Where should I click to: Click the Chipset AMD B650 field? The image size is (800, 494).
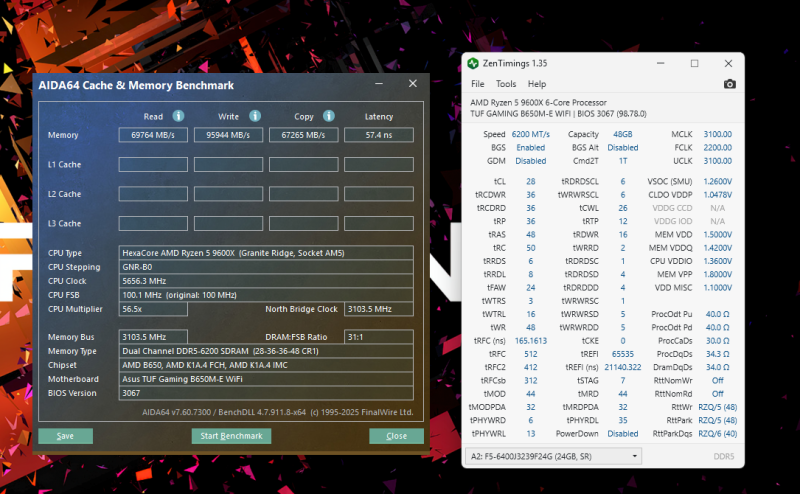266,365
